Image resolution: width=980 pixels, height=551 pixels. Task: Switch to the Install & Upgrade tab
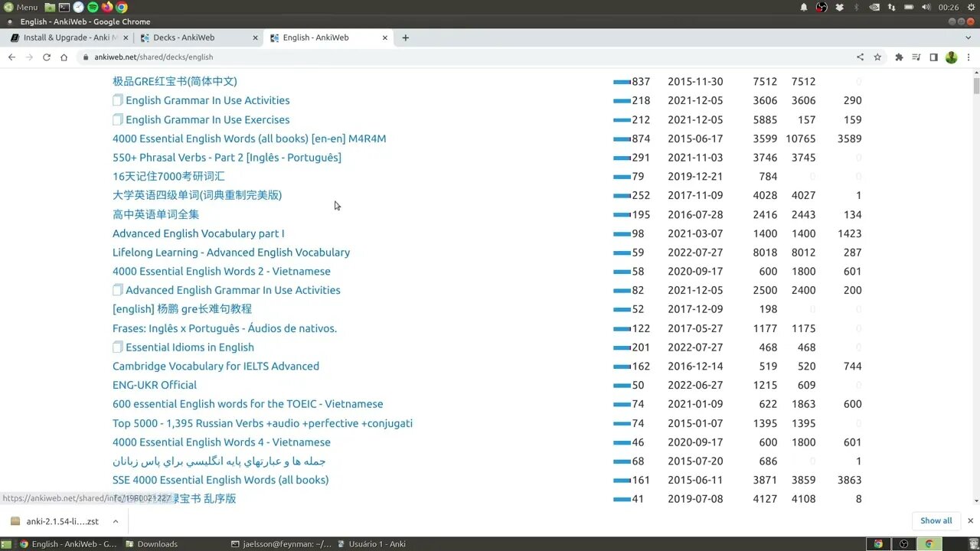67,37
